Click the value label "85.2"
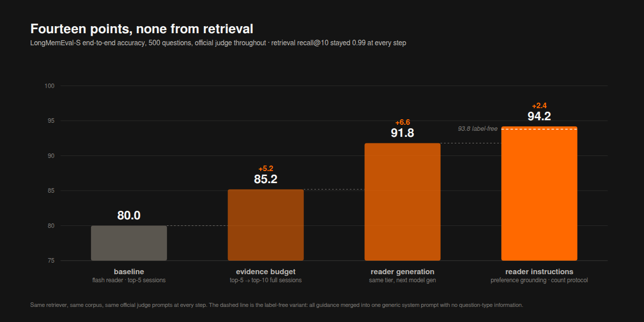Screen dimensions: 644x322 266,179
